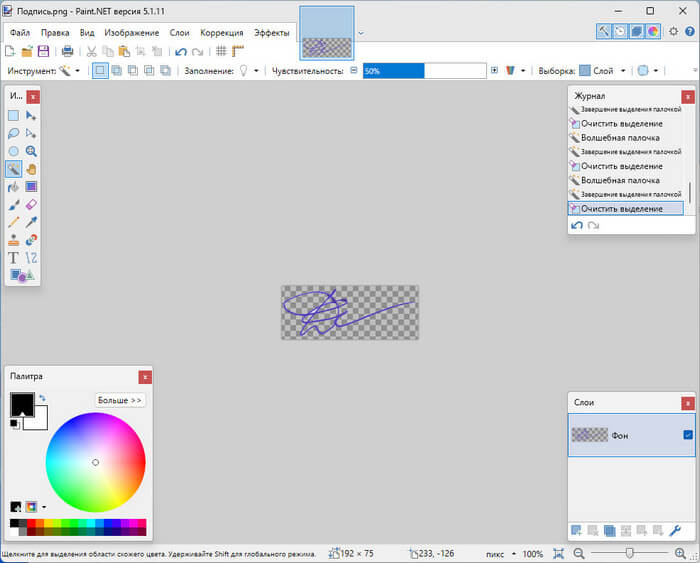700x563 pixels.
Task: Select the Pan hand tool
Action: coord(31,169)
